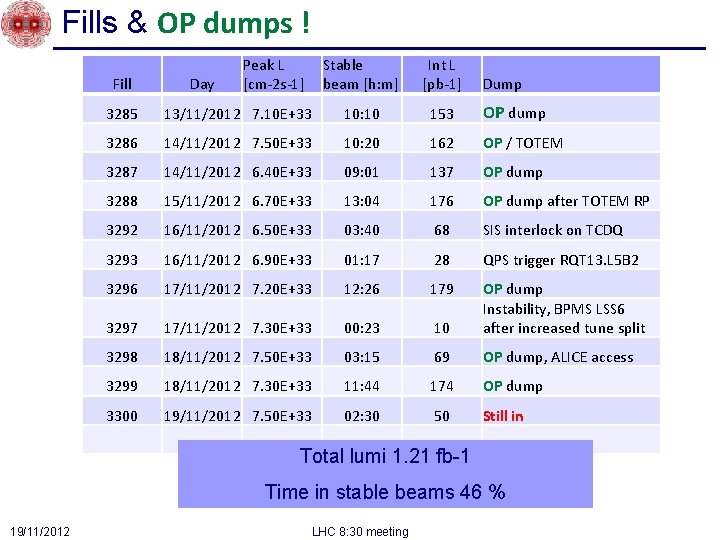Select fill number 3300

tap(122, 416)
